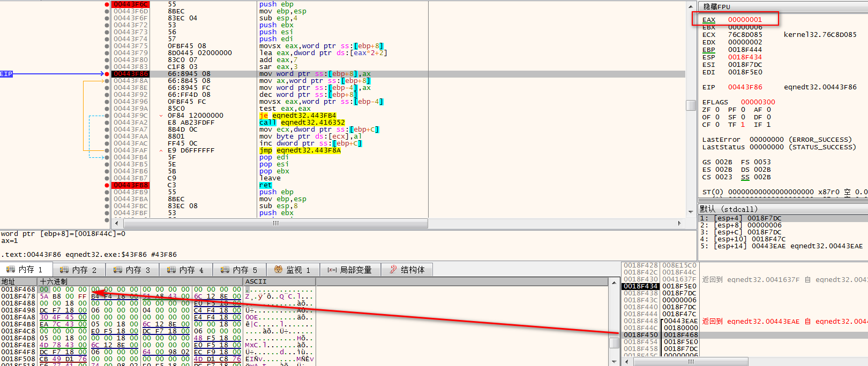Image resolution: width=868 pixels, height=366 pixels.
Task: Click memory icon on 内存 5 tab
Action: pos(225,269)
